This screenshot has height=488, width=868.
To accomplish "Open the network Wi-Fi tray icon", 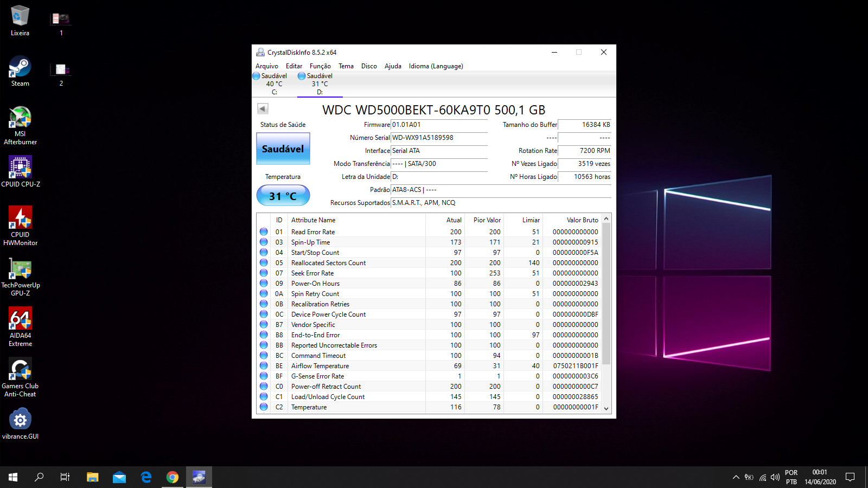I will point(763,477).
